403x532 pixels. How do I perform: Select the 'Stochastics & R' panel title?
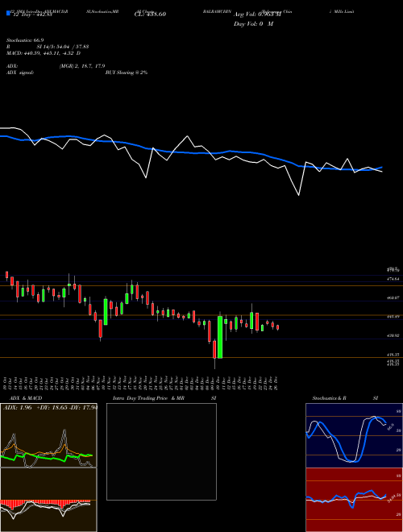click(330, 398)
